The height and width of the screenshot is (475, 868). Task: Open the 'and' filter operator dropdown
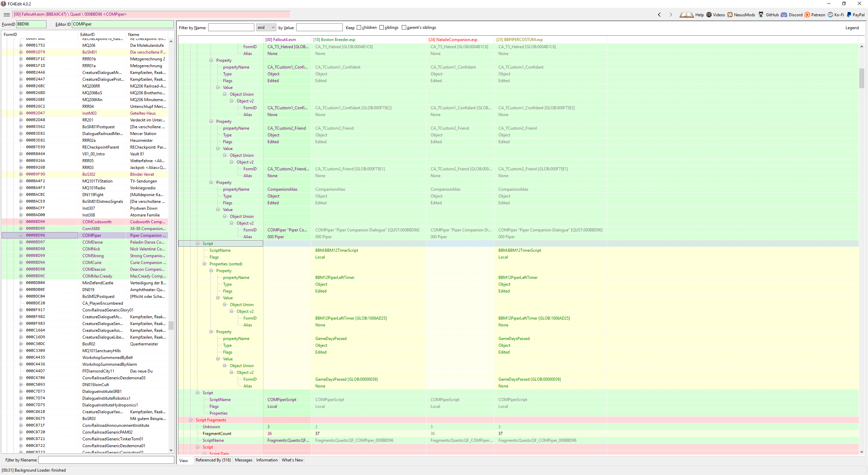coord(266,27)
